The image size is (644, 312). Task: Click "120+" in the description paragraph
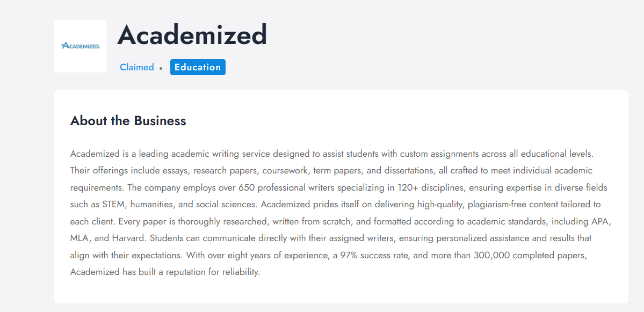pos(396,187)
